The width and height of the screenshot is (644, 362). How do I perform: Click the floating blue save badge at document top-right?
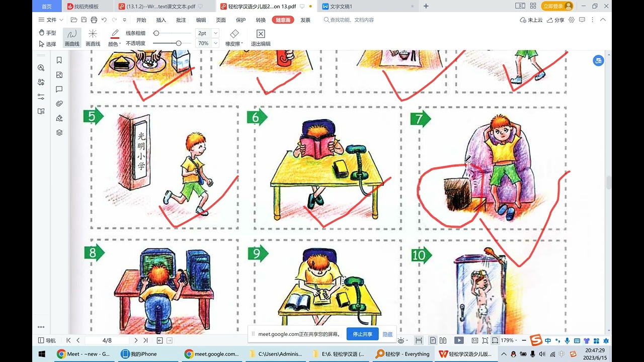(x=598, y=60)
